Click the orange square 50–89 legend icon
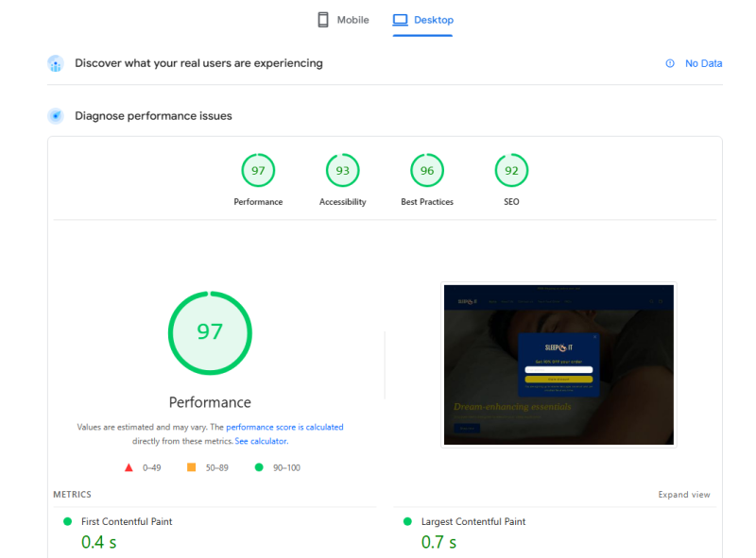756x558 pixels. (x=192, y=467)
